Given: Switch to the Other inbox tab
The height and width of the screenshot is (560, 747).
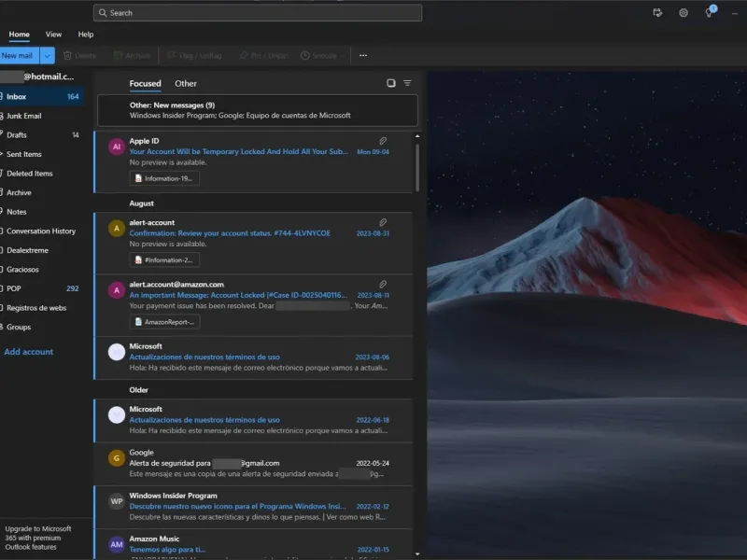Looking at the screenshot, I should tap(185, 83).
